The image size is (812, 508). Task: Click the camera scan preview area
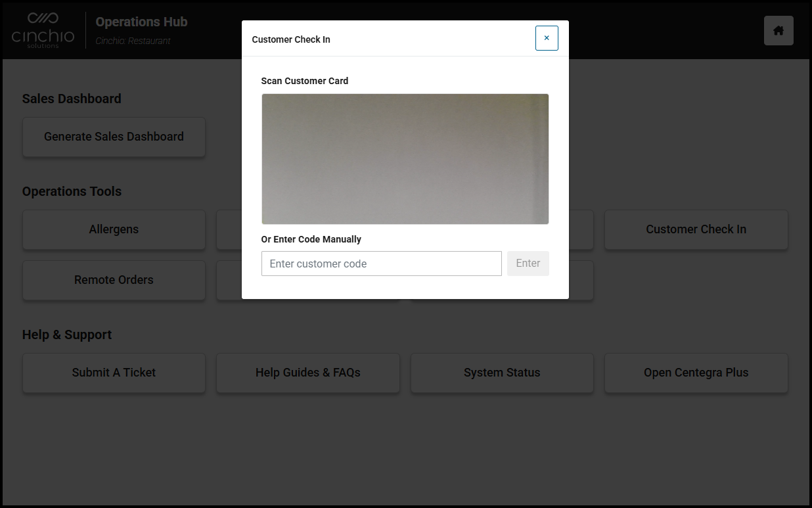click(405, 158)
